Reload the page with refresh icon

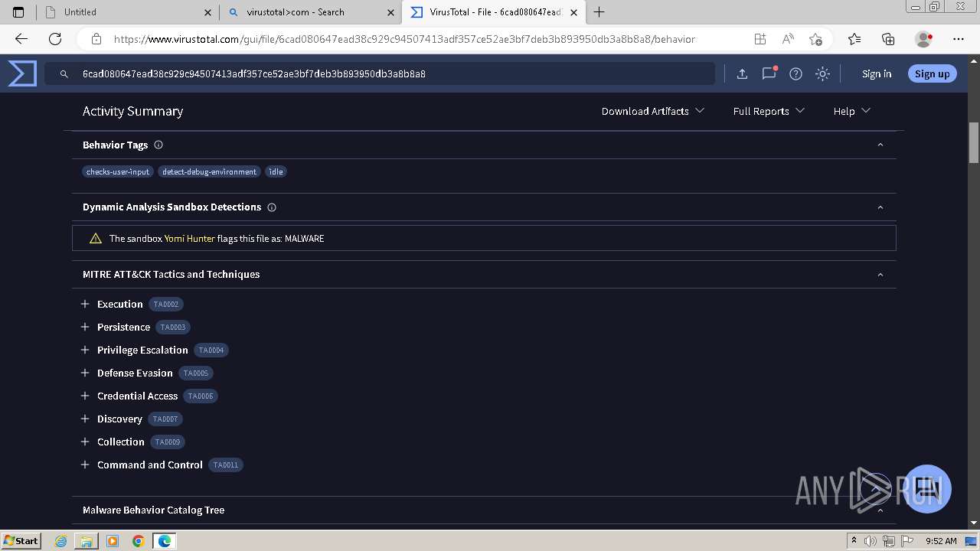point(55,39)
